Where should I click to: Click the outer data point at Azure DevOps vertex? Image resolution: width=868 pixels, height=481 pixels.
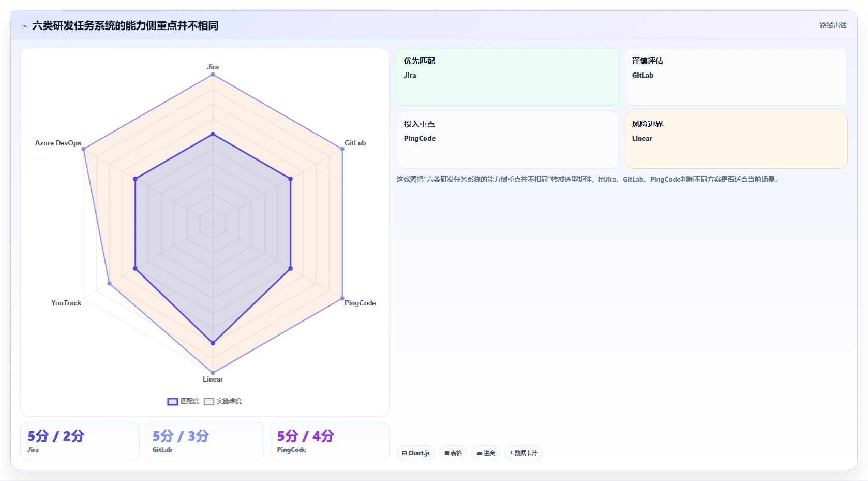(x=83, y=149)
